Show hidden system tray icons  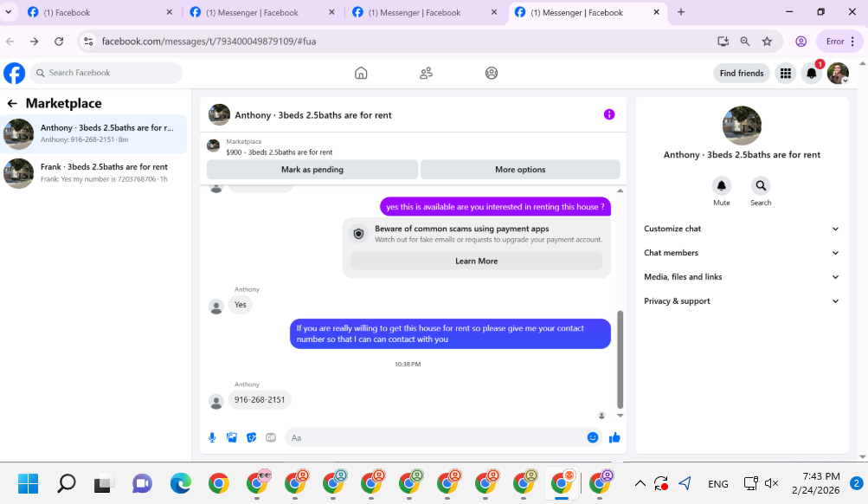[640, 483]
